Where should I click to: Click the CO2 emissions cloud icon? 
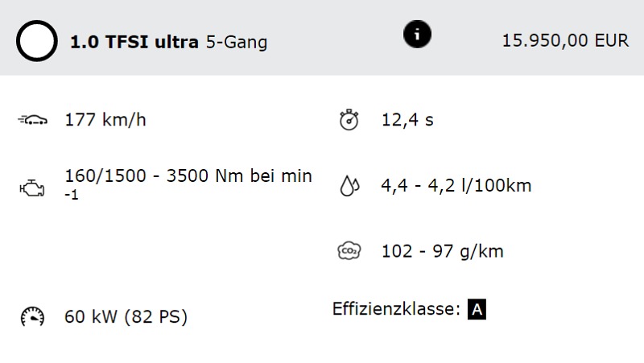[349, 251]
